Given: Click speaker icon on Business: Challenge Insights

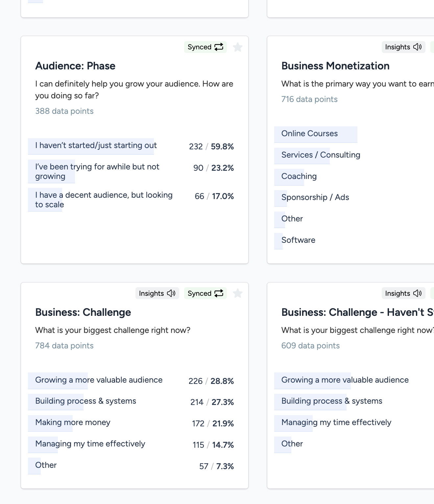Looking at the screenshot, I should click(x=171, y=293).
